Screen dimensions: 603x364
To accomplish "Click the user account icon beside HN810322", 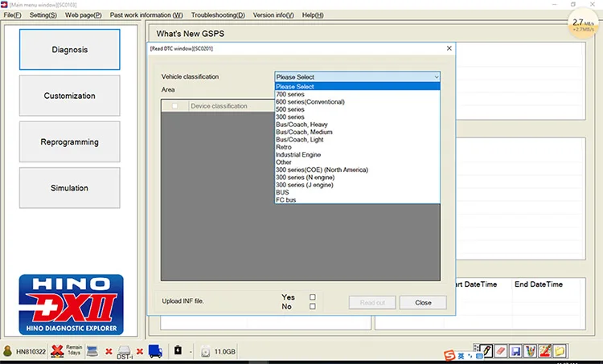I will [x=7, y=351].
